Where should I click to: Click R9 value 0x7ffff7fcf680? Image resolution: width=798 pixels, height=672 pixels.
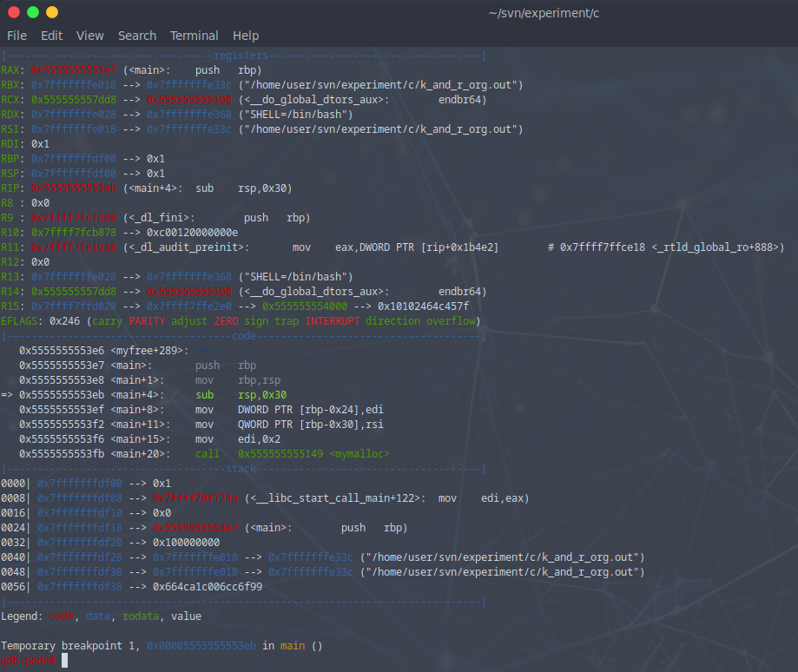pos(74,218)
